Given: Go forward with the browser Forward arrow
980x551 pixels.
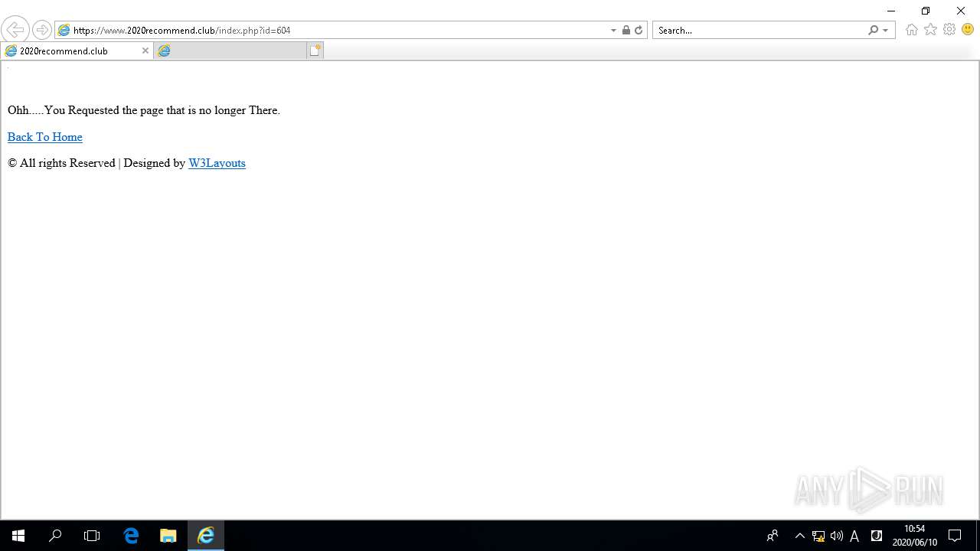Looking at the screenshot, I should coord(42,31).
